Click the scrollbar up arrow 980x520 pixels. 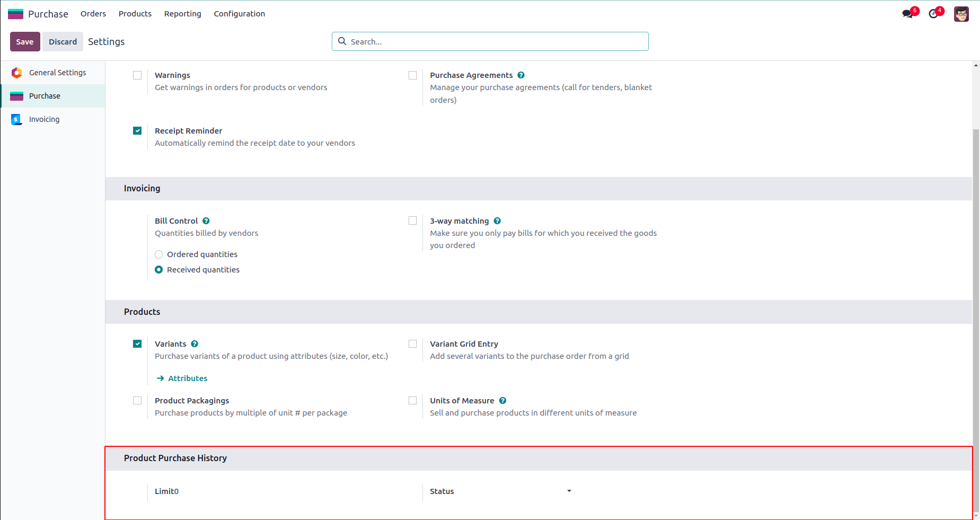976,65
